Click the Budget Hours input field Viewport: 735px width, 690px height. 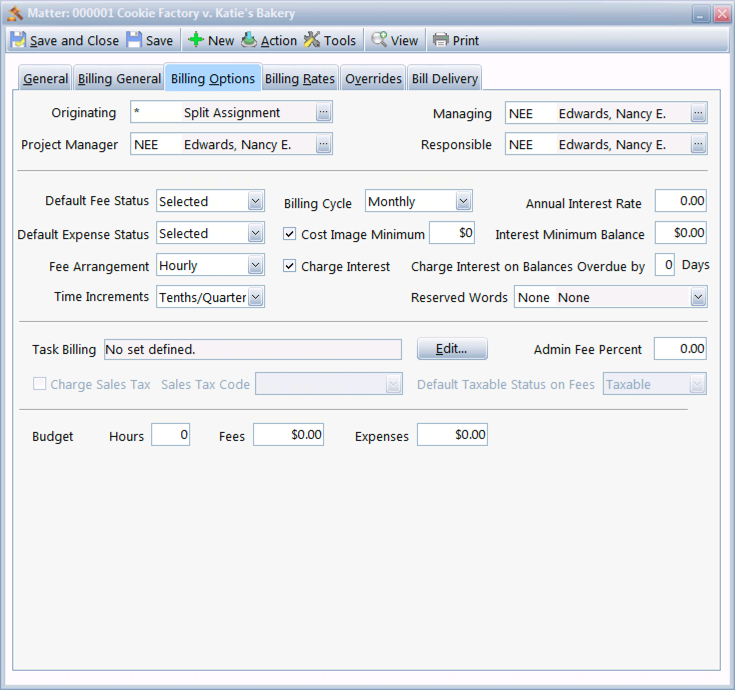click(170, 435)
